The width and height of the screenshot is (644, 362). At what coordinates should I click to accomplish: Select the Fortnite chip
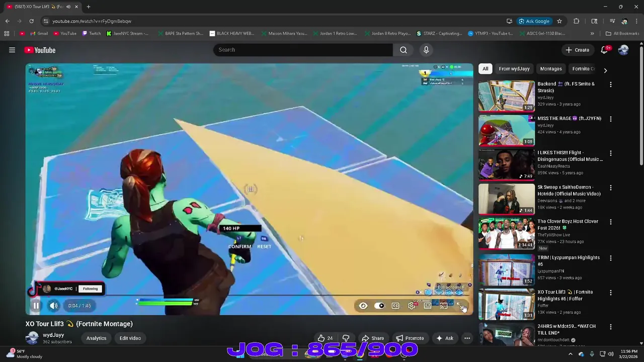click(x=583, y=69)
